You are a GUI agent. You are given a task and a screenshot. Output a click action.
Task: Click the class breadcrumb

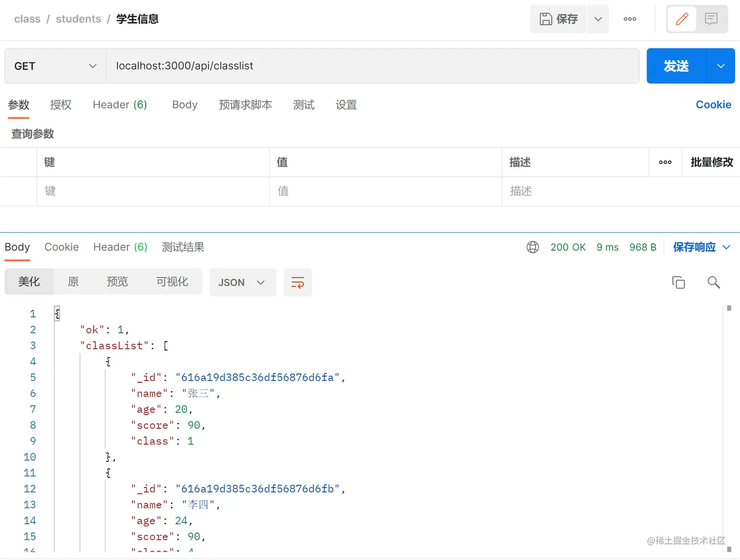coord(27,19)
